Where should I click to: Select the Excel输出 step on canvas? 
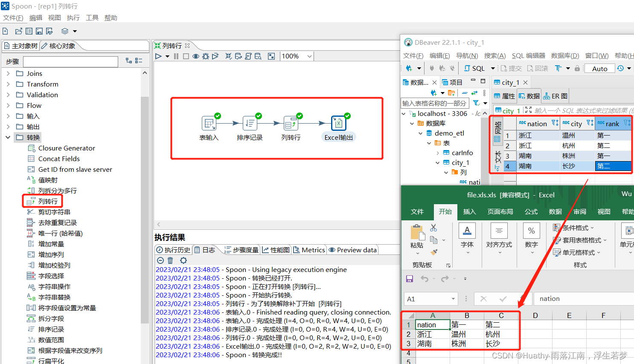[x=339, y=124]
